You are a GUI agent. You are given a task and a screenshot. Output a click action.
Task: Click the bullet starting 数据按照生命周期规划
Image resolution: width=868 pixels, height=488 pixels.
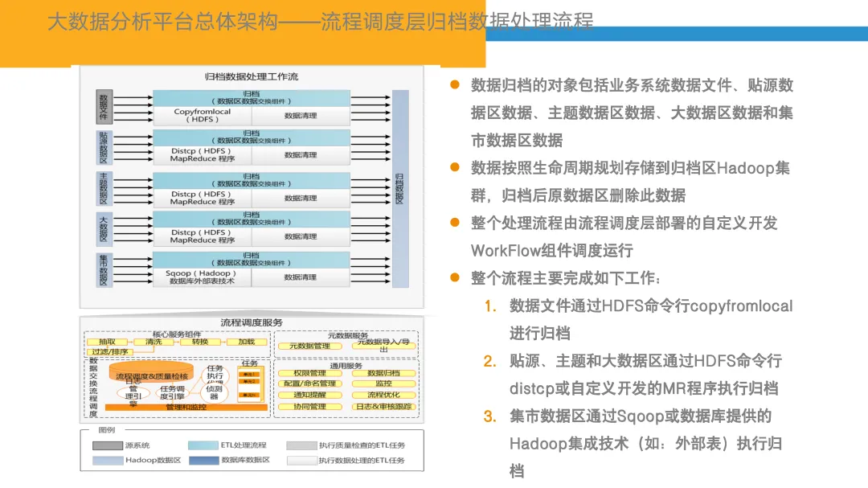point(631,182)
